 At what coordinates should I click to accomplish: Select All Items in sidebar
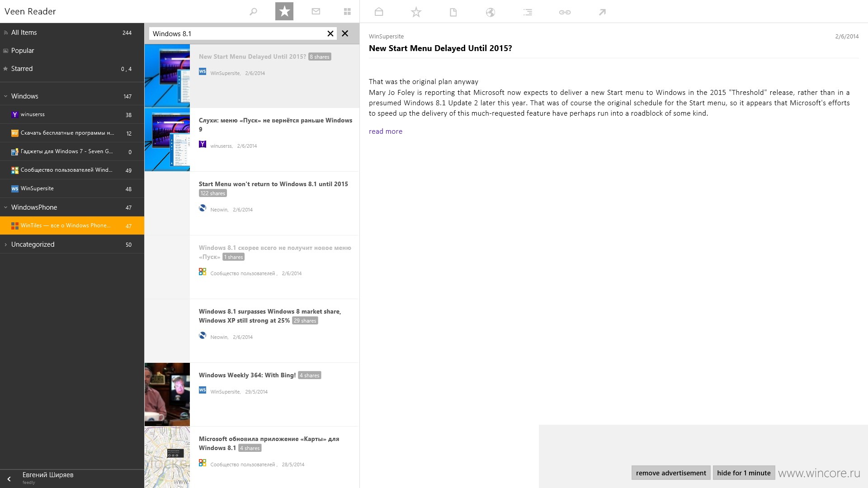tap(72, 33)
